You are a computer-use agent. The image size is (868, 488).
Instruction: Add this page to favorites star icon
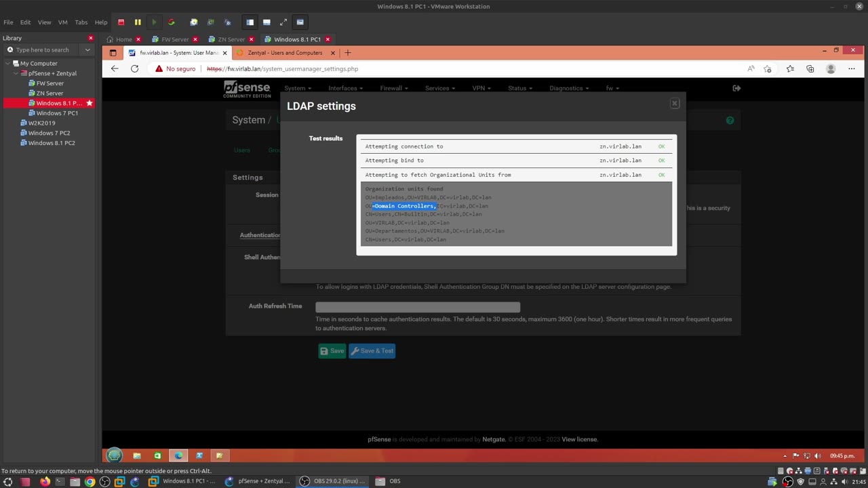pyautogui.click(x=768, y=68)
